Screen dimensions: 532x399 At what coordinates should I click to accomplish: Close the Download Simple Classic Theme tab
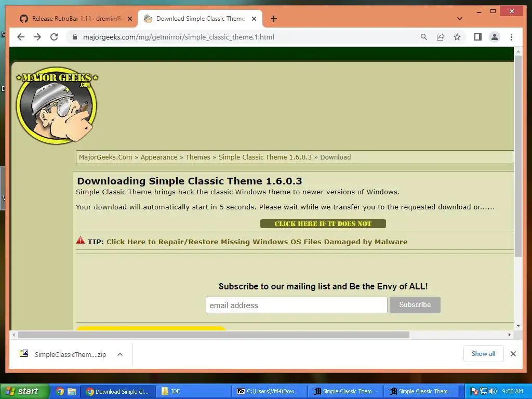pyautogui.click(x=254, y=19)
